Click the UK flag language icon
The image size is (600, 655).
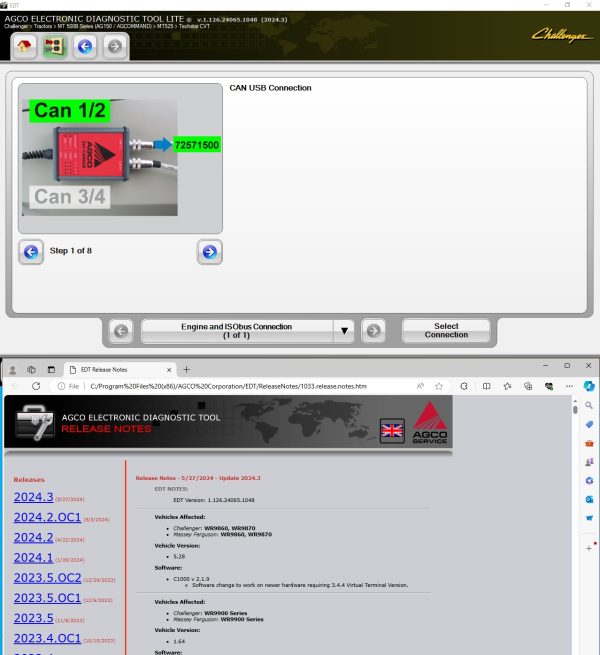point(392,431)
